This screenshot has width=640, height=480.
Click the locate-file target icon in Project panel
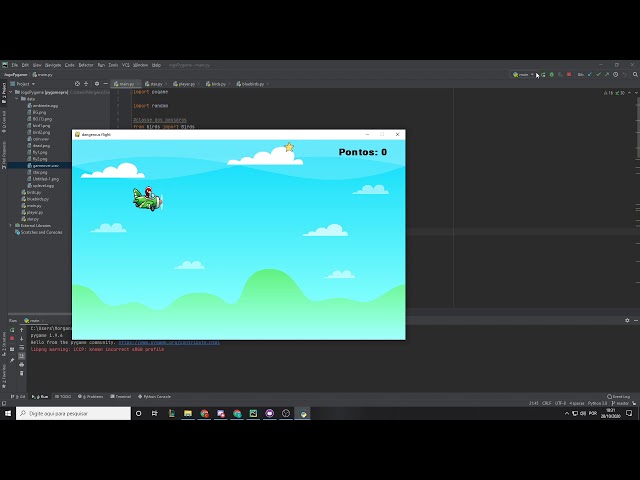[77, 84]
